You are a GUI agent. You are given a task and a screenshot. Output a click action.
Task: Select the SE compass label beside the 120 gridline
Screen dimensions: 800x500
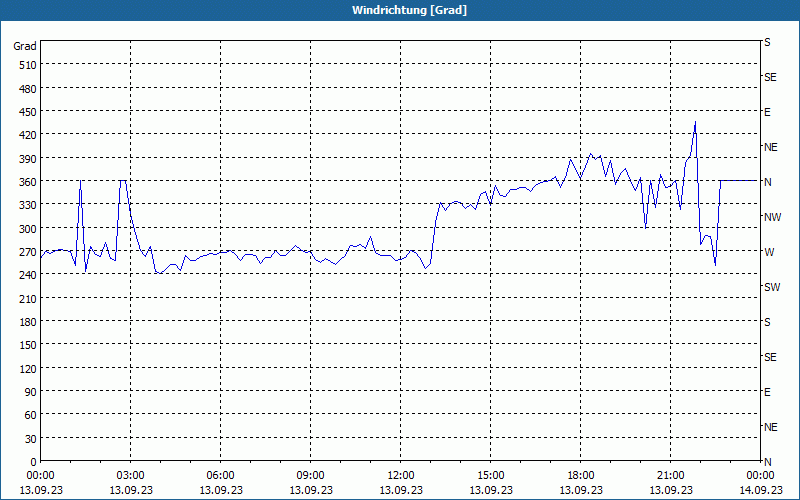tap(770, 357)
